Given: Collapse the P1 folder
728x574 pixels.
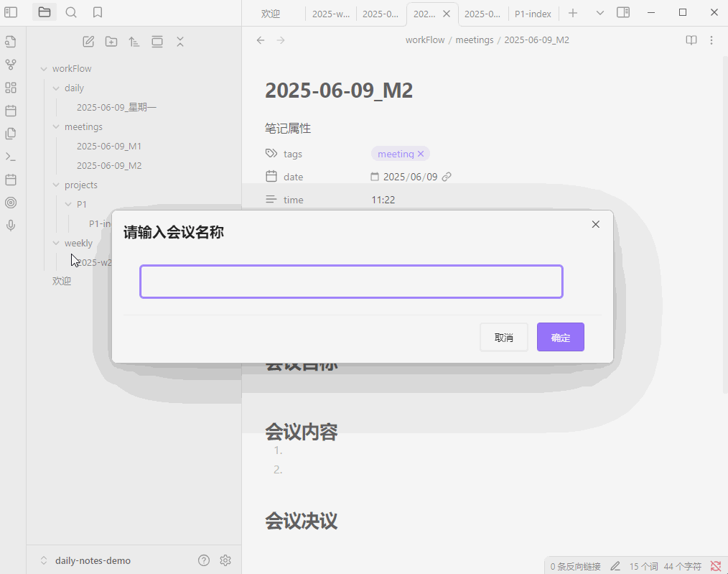Looking at the screenshot, I should pos(68,204).
